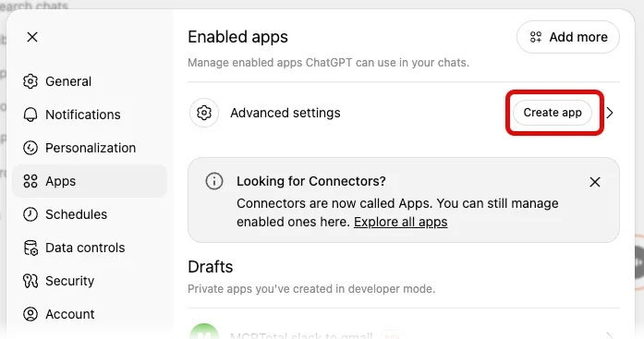Image resolution: width=644 pixels, height=339 pixels.
Task: Click the Create app button
Action: coord(553,113)
